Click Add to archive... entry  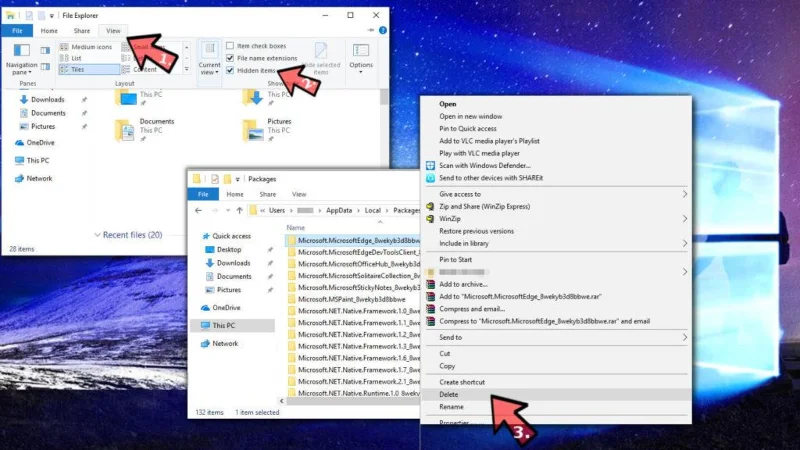[463, 284]
